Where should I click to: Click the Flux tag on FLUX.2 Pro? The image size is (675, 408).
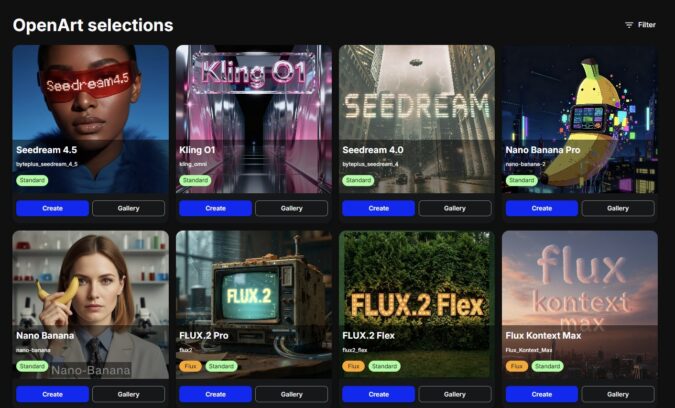[190, 366]
